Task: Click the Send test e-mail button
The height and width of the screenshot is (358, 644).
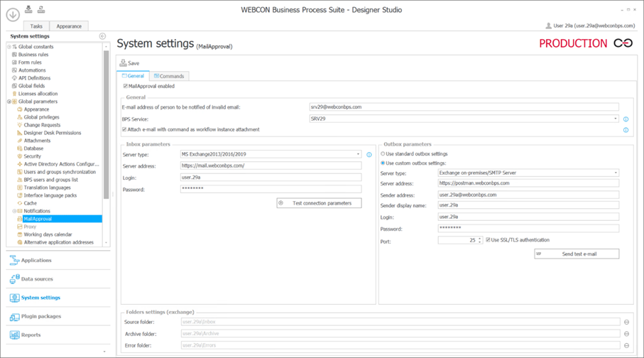Action: [x=576, y=254]
